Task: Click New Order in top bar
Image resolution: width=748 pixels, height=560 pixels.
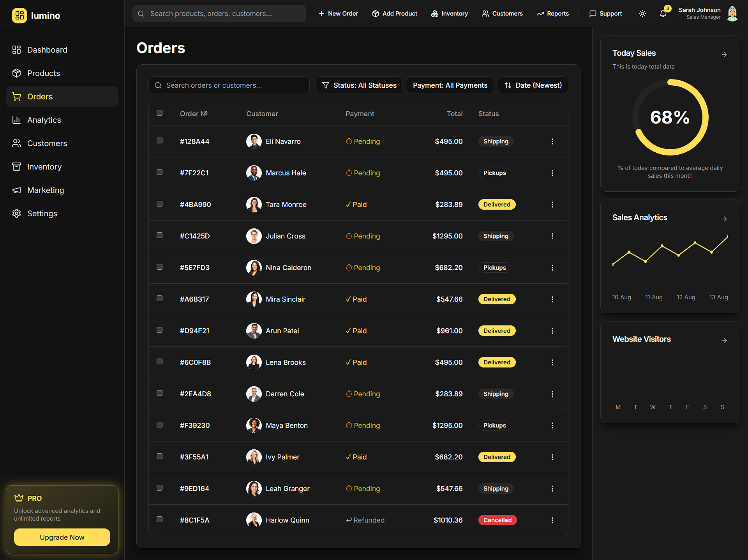Action: pos(338,14)
